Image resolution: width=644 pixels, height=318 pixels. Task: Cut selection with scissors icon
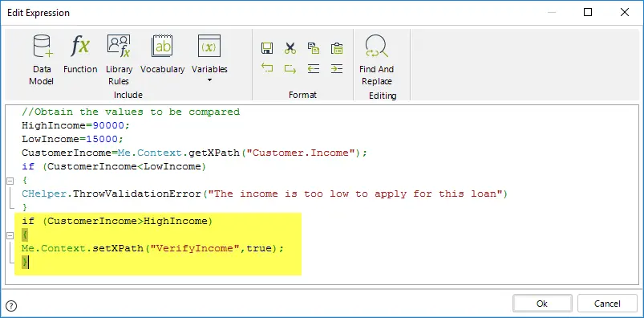click(x=290, y=48)
